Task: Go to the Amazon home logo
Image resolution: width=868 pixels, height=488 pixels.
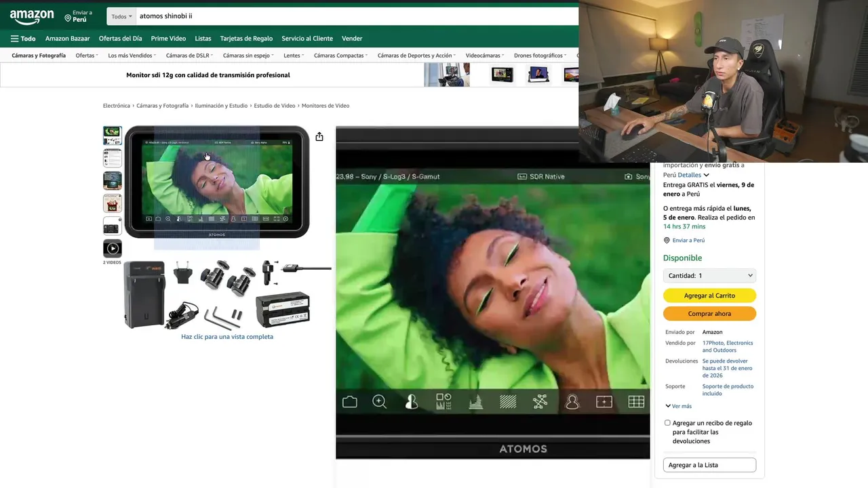Action: (x=32, y=16)
